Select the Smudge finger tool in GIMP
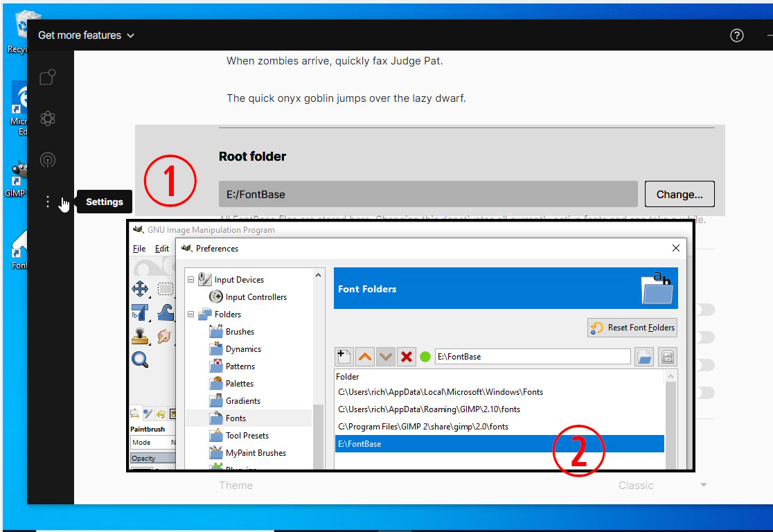Image resolution: width=773 pixels, height=532 pixels. click(164, 336)
